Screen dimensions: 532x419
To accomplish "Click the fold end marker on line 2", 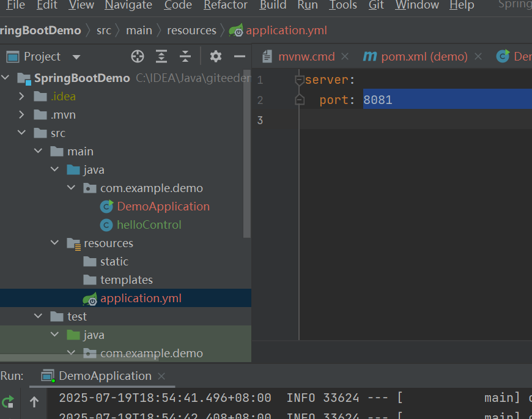I will point(299,100).
